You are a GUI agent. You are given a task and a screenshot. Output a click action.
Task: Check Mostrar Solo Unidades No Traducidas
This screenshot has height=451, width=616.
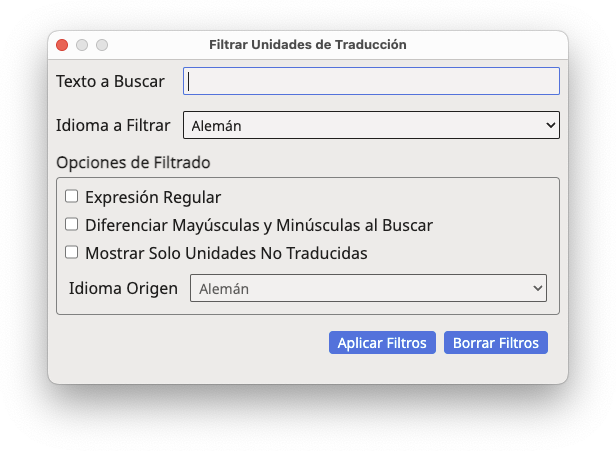click(x=72, y=252)
